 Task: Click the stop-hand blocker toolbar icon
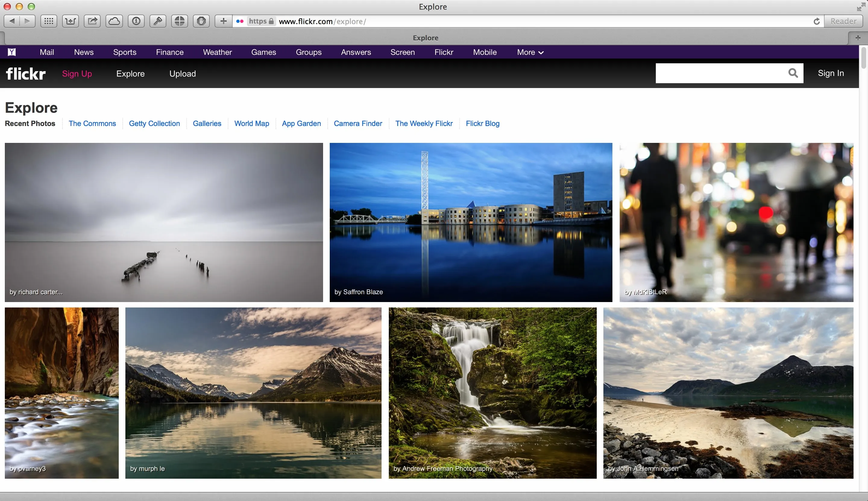[201, 21]
